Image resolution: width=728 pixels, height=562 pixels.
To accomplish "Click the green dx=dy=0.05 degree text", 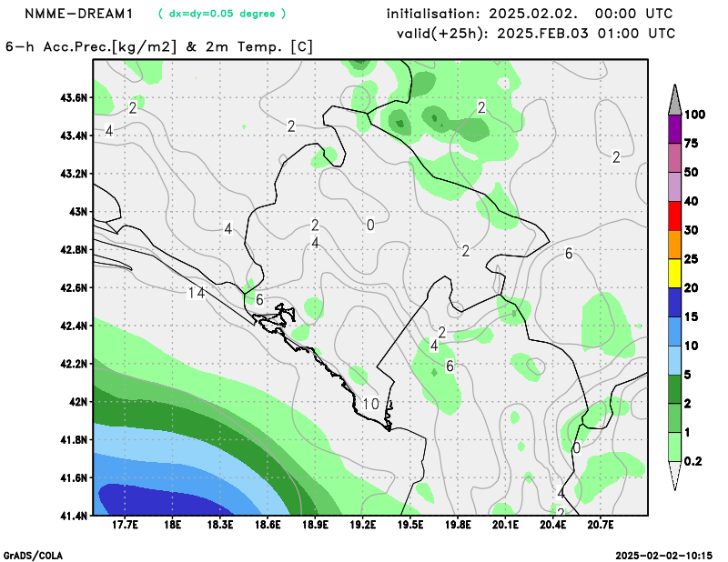I will (x=222, y=14).
